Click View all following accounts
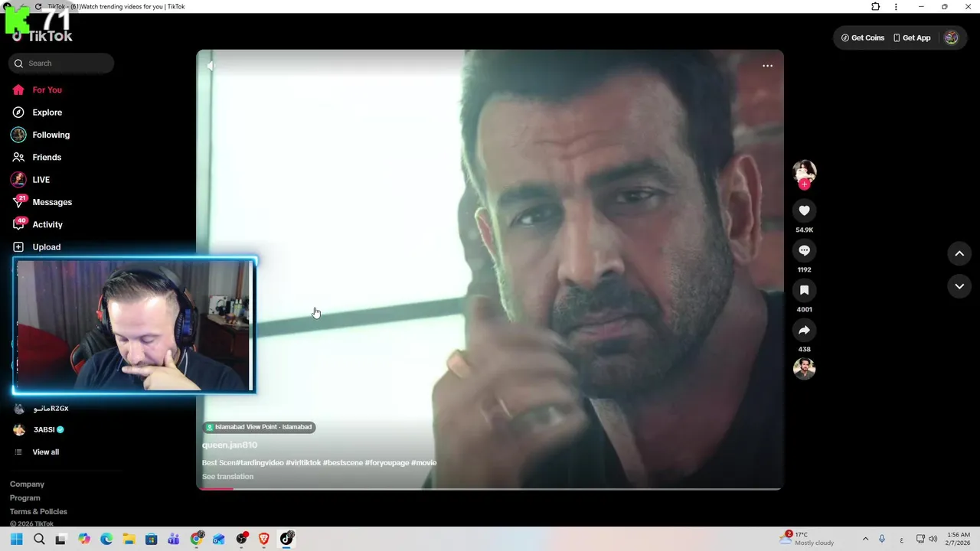The image size is (980, 551). 37,452
